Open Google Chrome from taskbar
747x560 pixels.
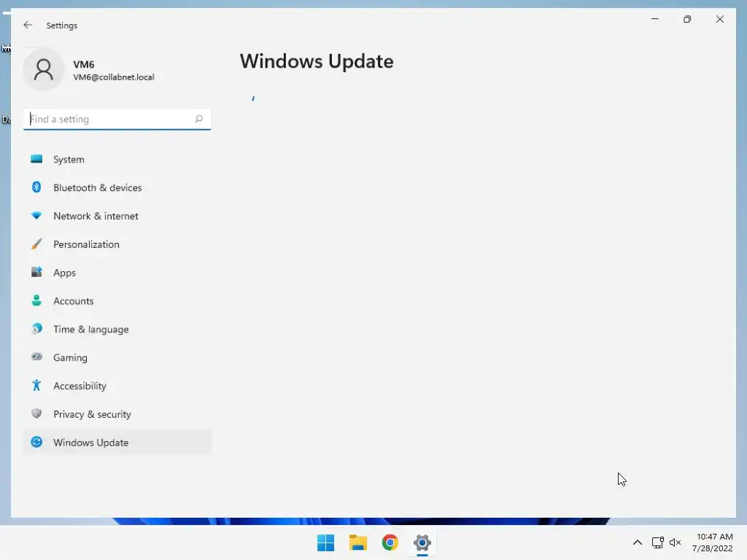tap(390, 542)
